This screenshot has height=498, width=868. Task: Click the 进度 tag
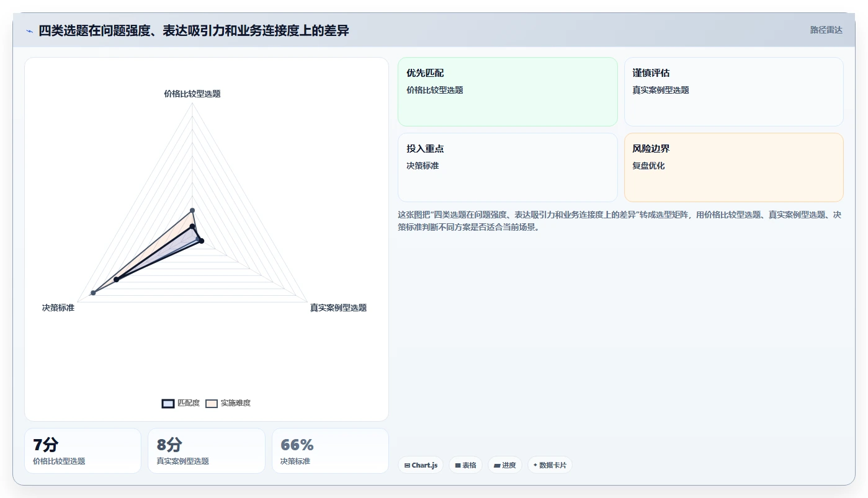505,465
